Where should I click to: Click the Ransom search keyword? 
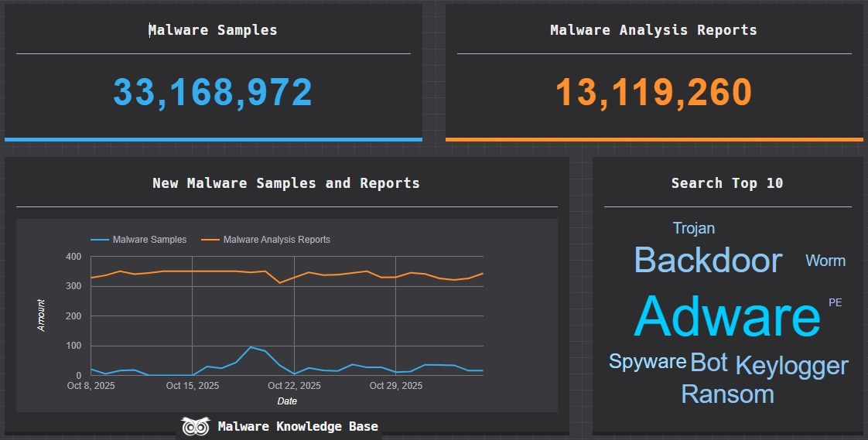[x=727, y=394]
